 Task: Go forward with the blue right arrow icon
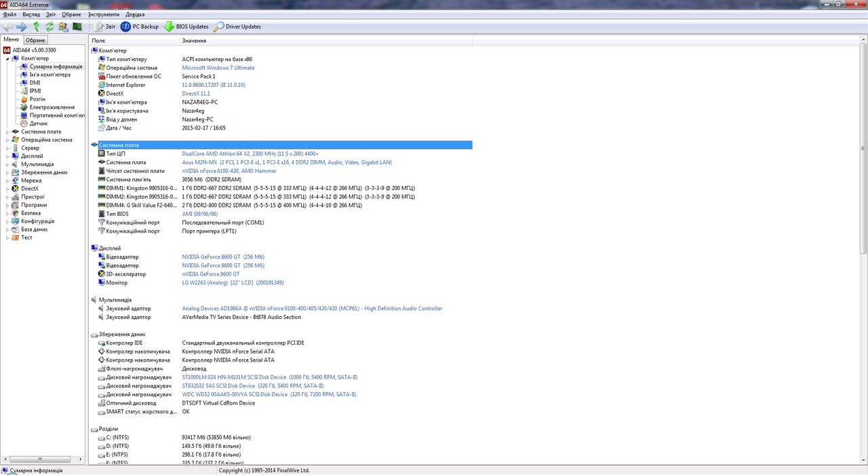[x=21, y=26]
